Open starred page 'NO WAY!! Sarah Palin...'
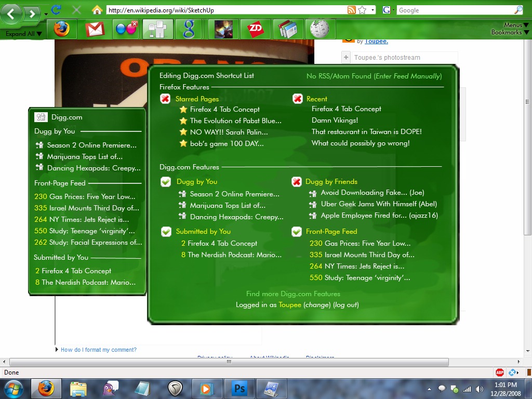 [229, 132]
